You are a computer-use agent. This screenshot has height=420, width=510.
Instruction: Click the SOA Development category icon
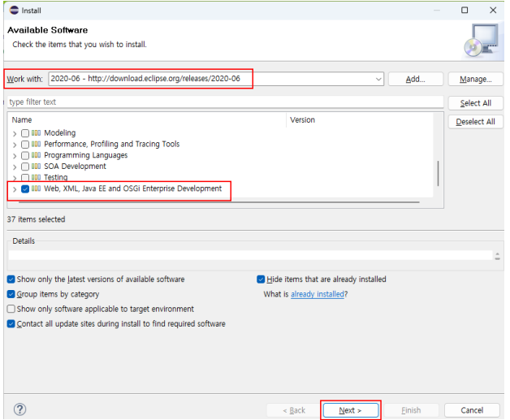click(36, 167)
